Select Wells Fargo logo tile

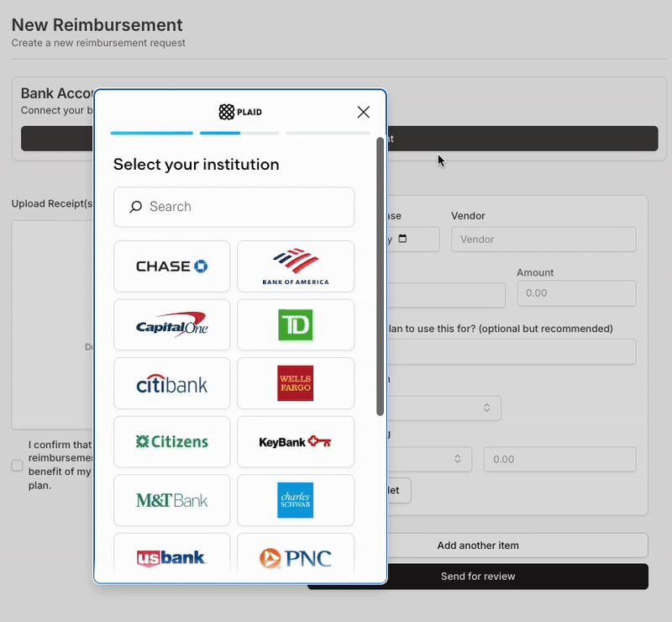296,384
